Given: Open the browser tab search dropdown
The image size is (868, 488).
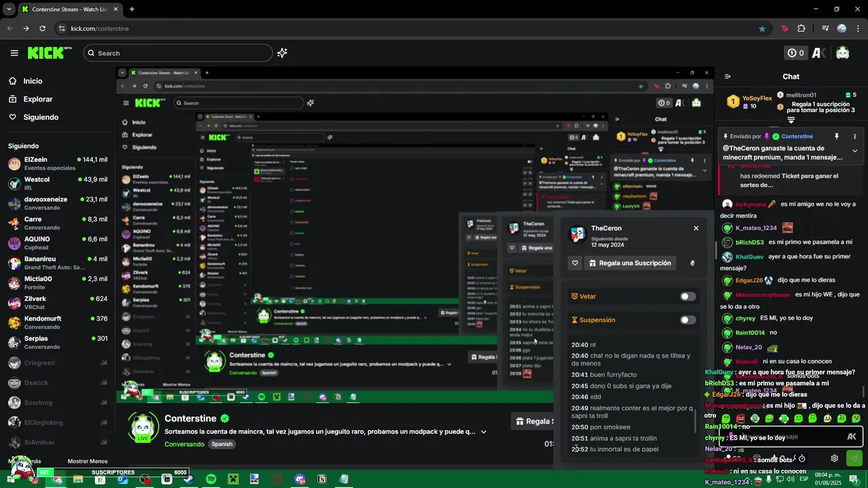Looking at the screenshot, I should [9, 9].
